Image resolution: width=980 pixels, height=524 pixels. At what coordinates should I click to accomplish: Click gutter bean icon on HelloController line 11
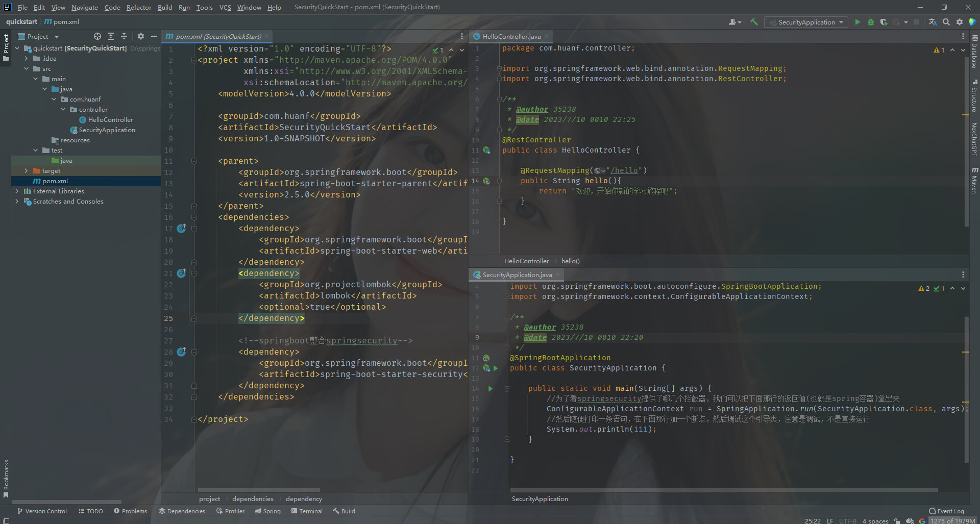coord(486,150)
